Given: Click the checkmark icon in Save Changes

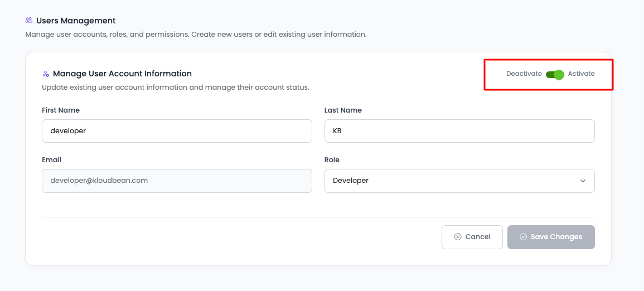Looking at the screenshot, I should click(523, 237).
